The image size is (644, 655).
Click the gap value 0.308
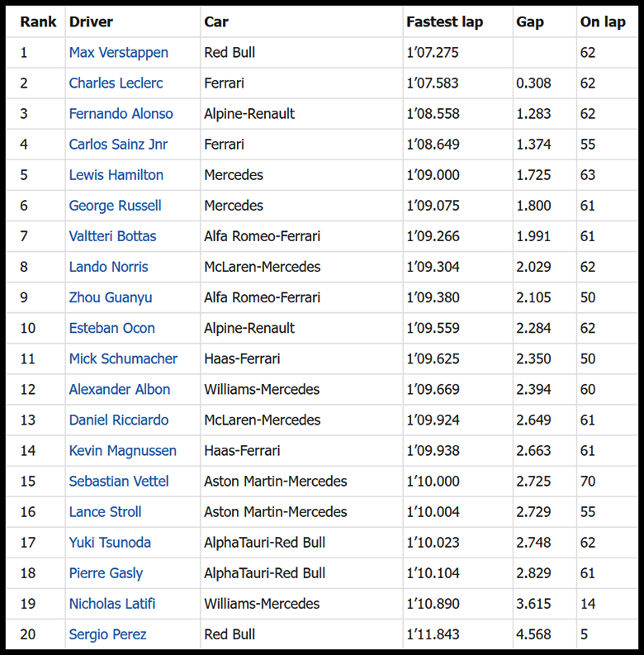pos(533,83)
